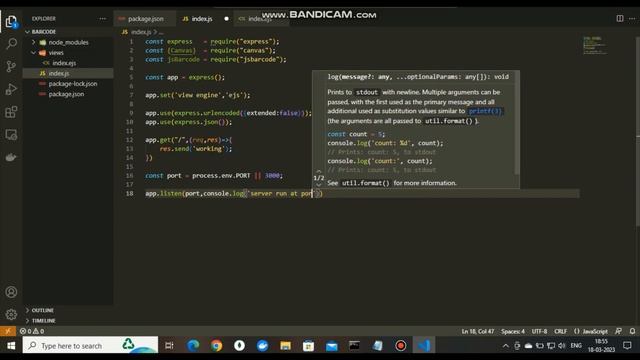
Task: Open File Explorer from the taskbar
Action: pyautogui.click(x=285, y=346)
